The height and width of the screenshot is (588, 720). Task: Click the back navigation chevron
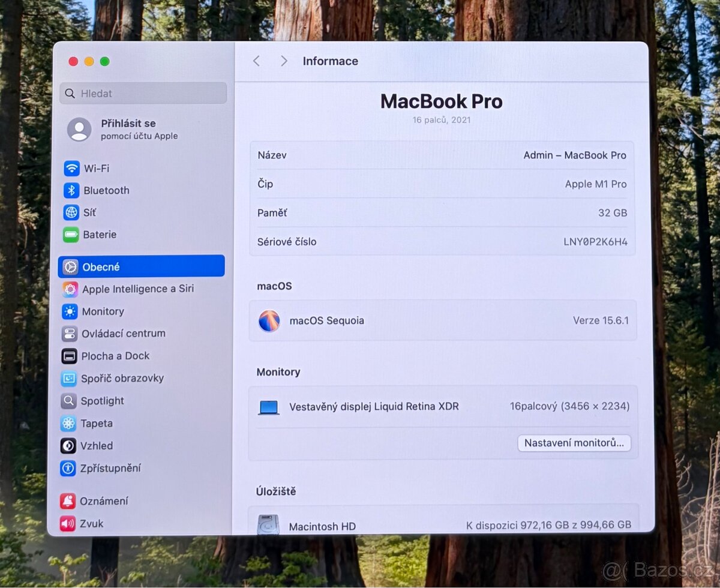point(256,61)
